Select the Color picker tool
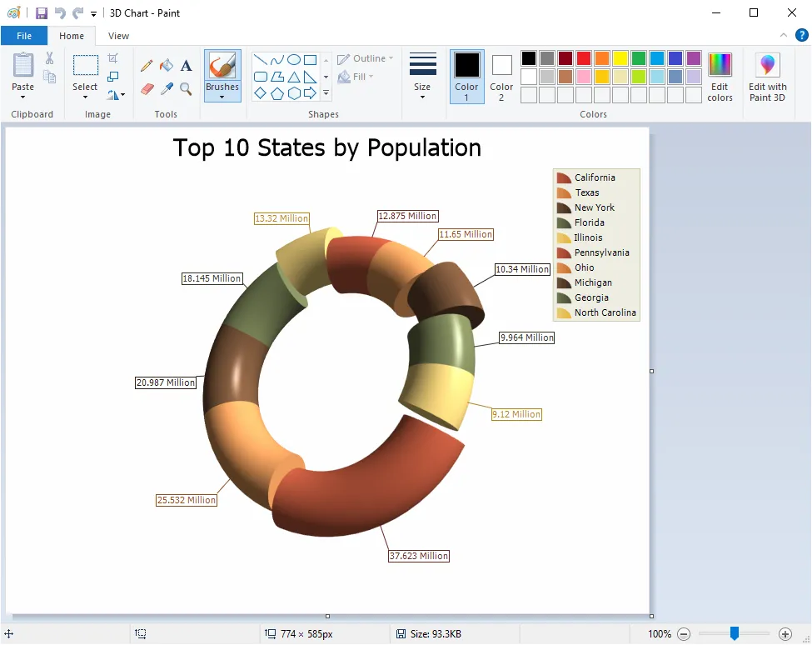812x645 pixels. [166, 87]
